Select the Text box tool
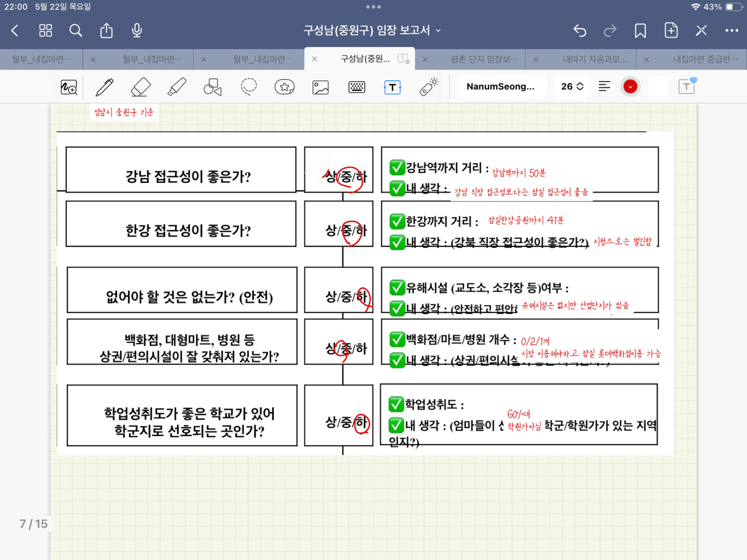 (392, 87)
